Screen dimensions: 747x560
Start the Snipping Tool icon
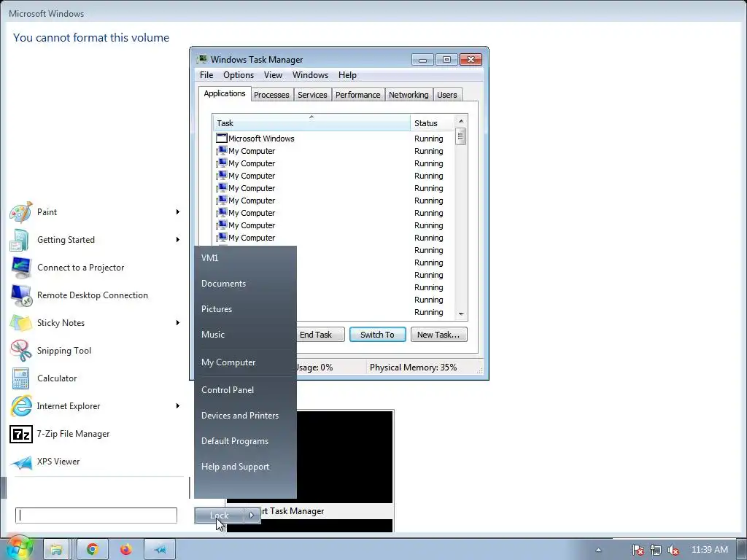[21, 351]
